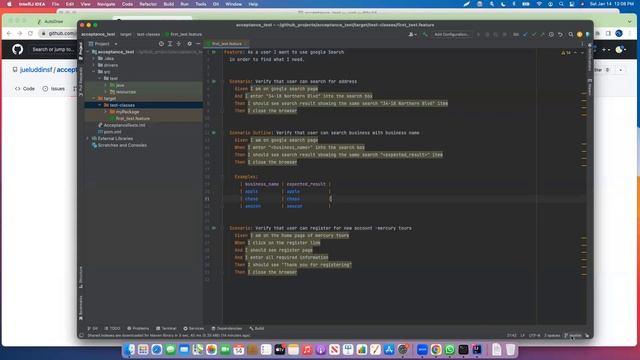Expand the drivers folder arrow

coord(94,65)
